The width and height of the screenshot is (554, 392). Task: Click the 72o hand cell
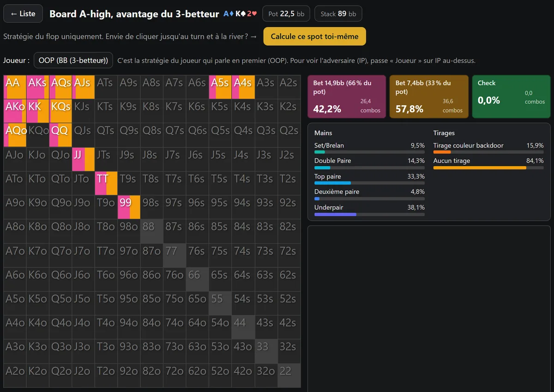175,375
